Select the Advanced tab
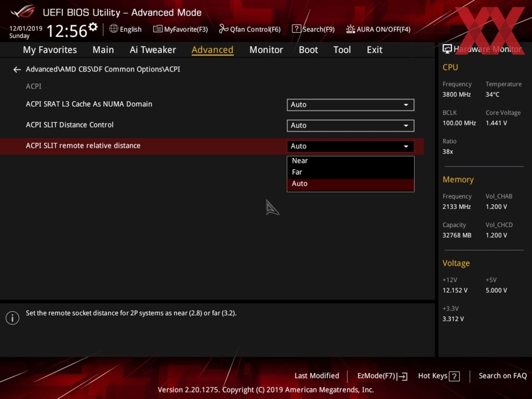Image resolution: width=532 pixels, height=399 pixels. point(212,50)
